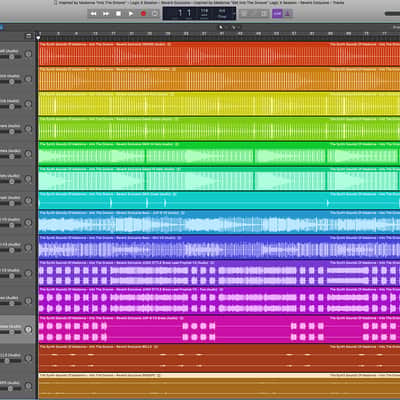Image resolution: width=400 pixels, height=400 pixels.
Task: Select the first cyan audio region
Action: [x=184, y=200]
